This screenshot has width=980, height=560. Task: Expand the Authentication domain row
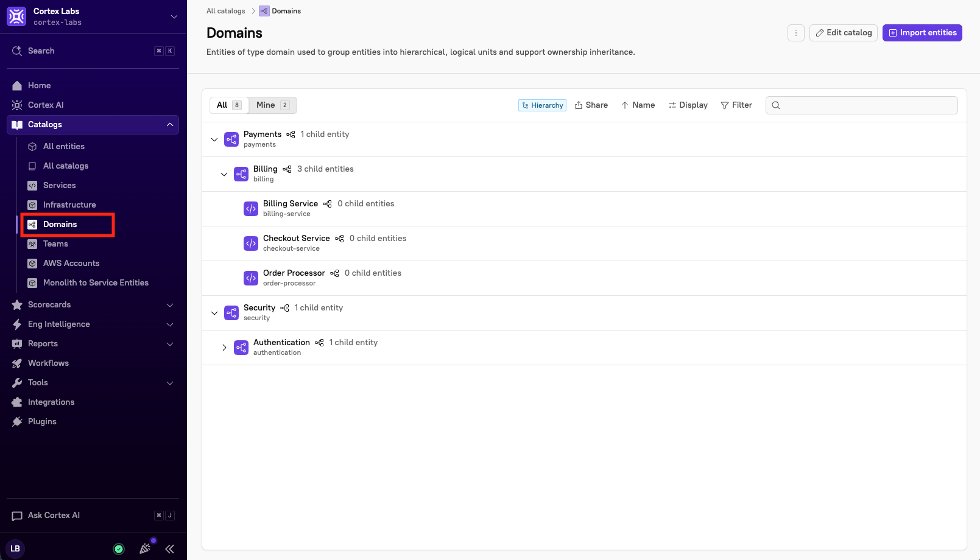click(224, 348)
